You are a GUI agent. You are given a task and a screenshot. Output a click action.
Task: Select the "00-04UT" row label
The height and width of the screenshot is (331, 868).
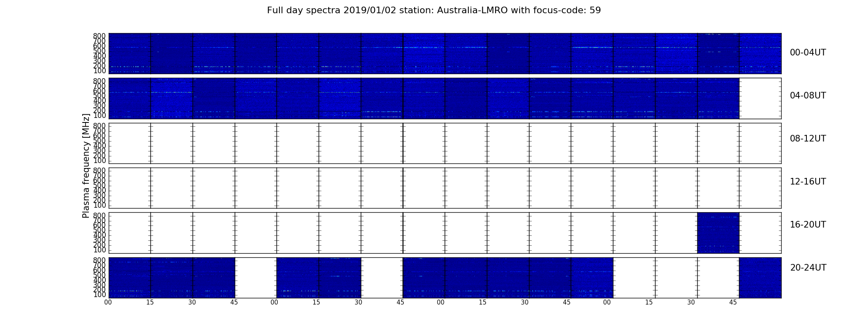tap(808, 53)
